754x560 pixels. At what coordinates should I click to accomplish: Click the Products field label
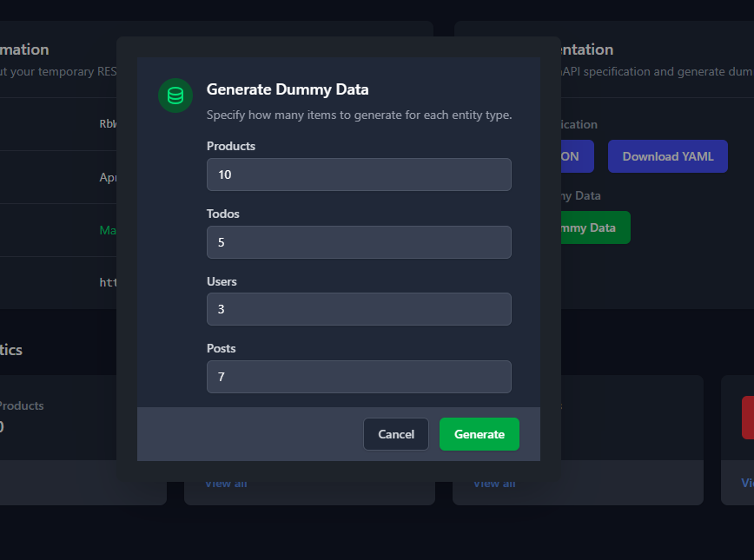tap(231, 146)
